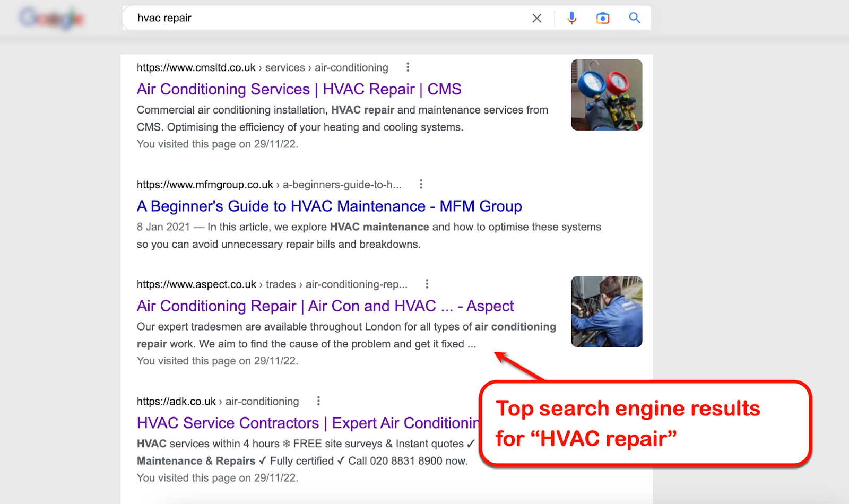This screenshot has height=504, width=849.
Task: Click the mfmgroup.co.uk URL breadcrumb
Action: (x=269, y=185)
